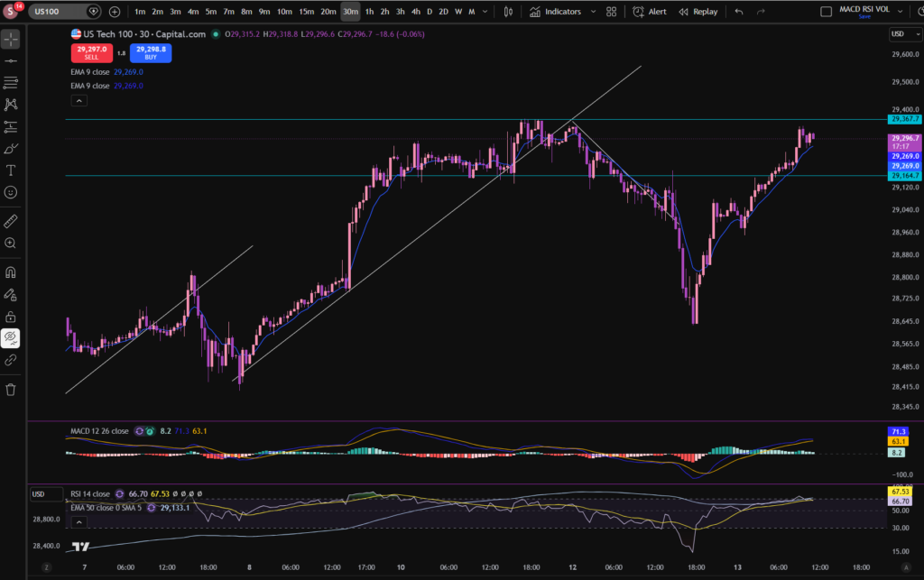This screenshot has width=924, height=580.
Task: Open the patterns drawing tool
Action: coord(11,105)
